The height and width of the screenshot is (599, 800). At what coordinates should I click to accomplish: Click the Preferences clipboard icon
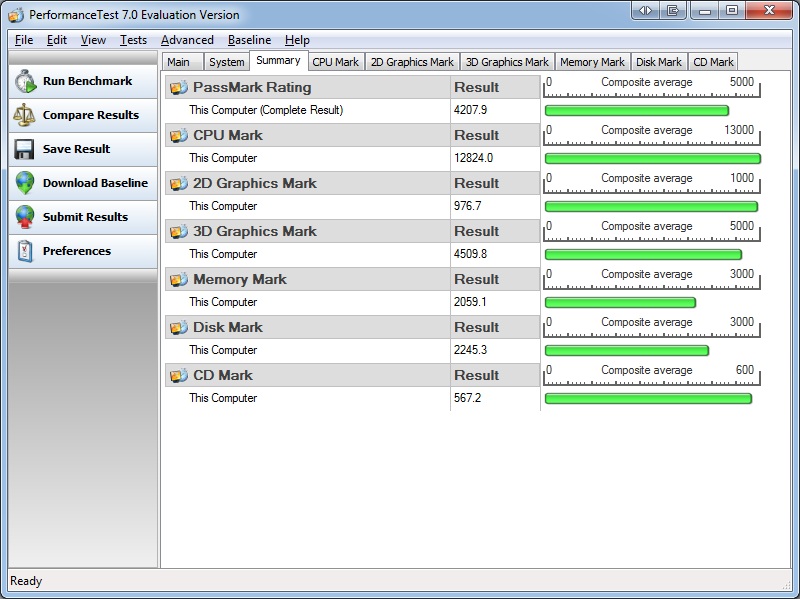(x=26, y=252)
